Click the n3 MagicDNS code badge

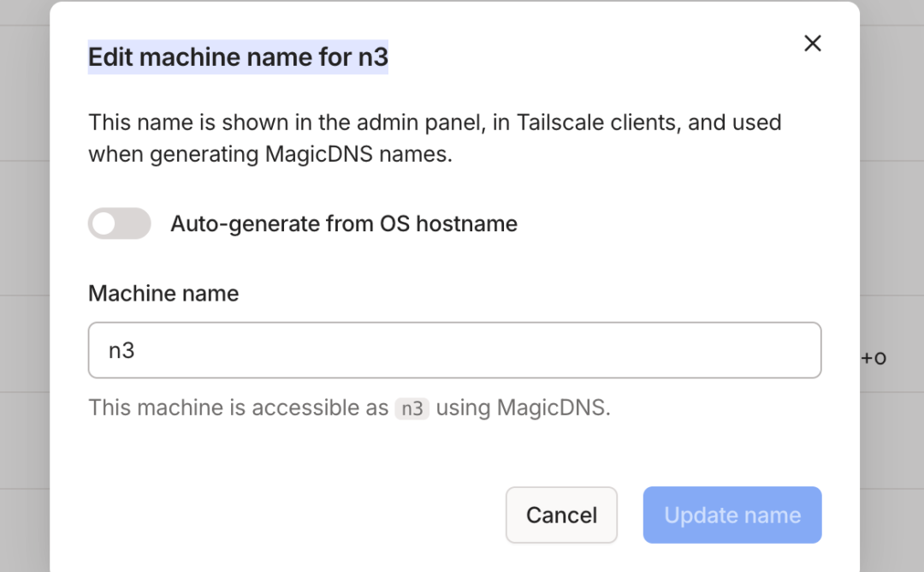pos(412,408)
